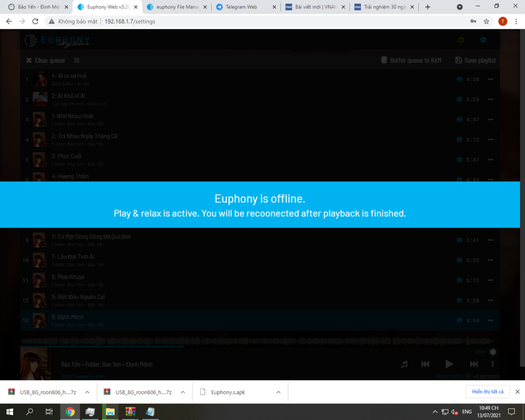Open more options for Mưa Khuya
The height and width of the screenshot is (420, 525).
click(491, 281)
